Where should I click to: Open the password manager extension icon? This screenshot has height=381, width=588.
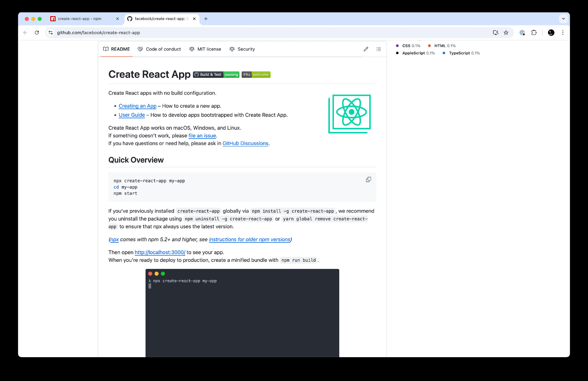point(522,33)
